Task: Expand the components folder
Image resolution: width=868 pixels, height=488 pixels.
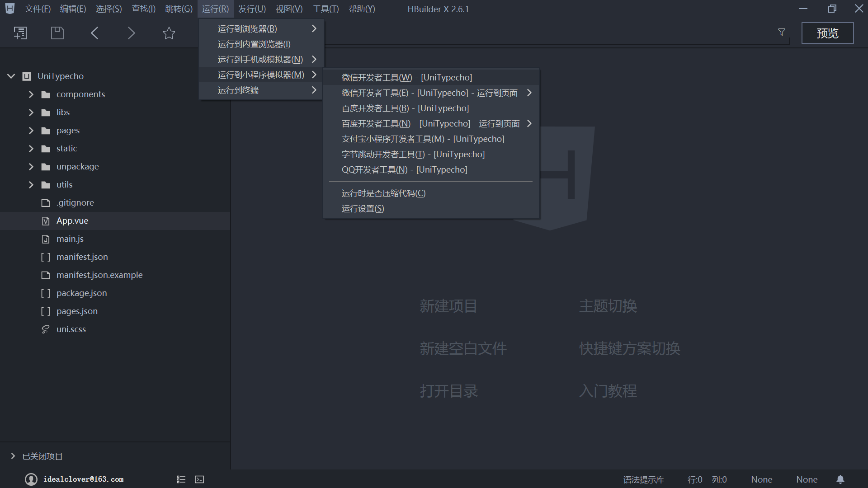Action: coord(31,94)
